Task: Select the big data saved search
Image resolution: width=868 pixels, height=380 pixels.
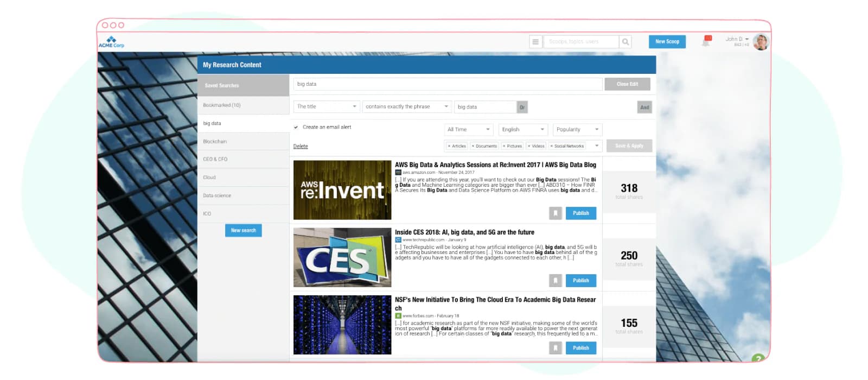Action: (243, 123)
